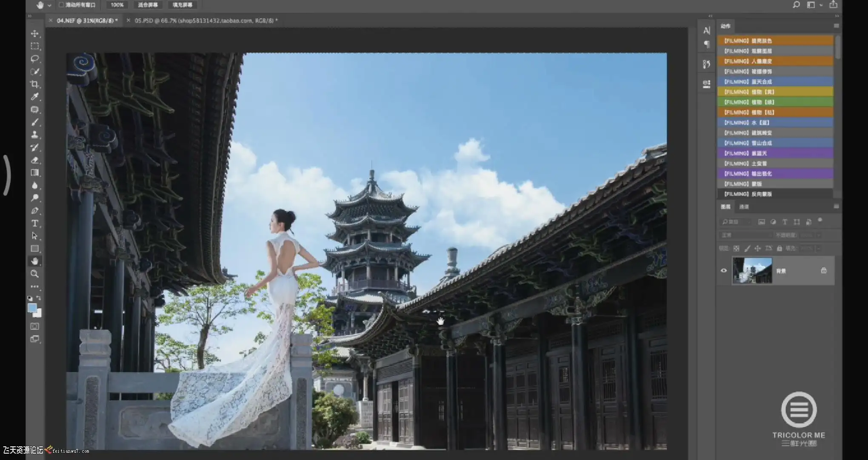This screenshot has width=868, height=460.
Task: Select the Crop tool
Action: tap(35, 84)
